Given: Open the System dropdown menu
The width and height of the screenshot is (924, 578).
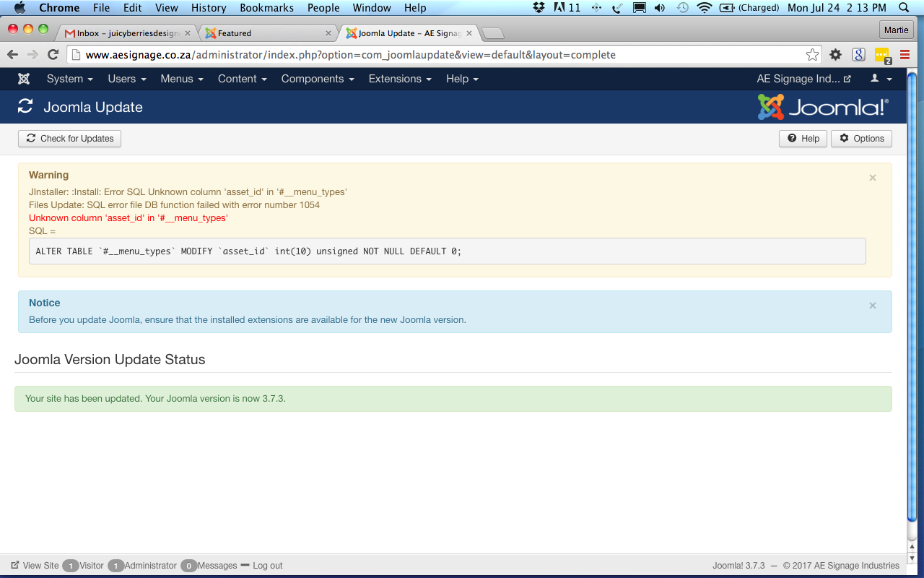Looking at the screenshot, I should [x=70, y=79].
